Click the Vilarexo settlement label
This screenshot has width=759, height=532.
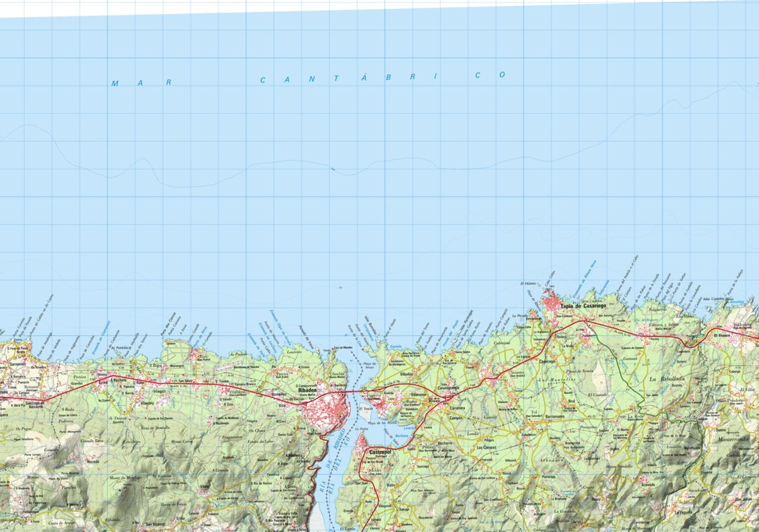417,394
